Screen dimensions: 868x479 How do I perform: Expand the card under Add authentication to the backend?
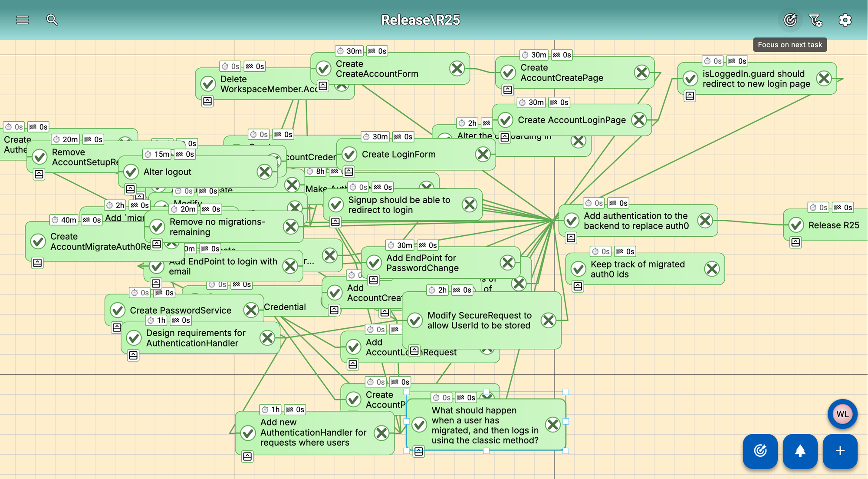point(571,238)
